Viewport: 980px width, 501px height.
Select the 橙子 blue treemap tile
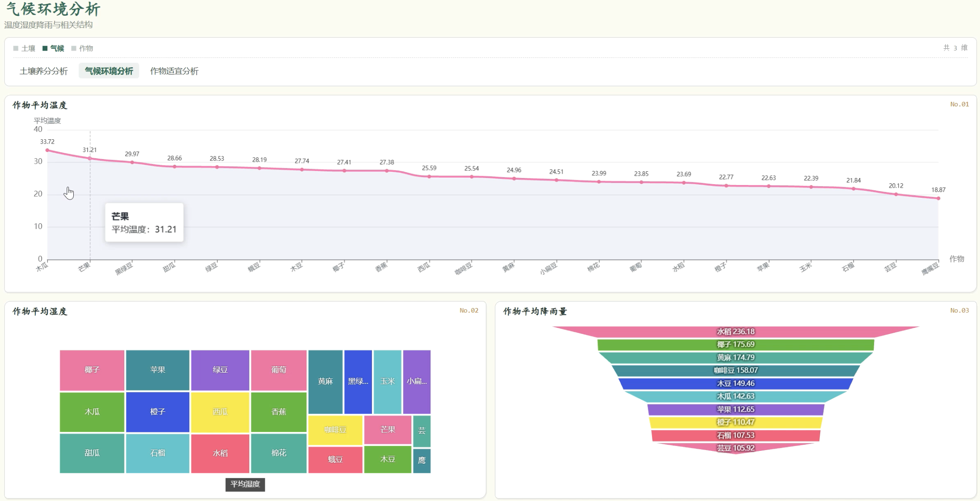click(x=158, y=412)
